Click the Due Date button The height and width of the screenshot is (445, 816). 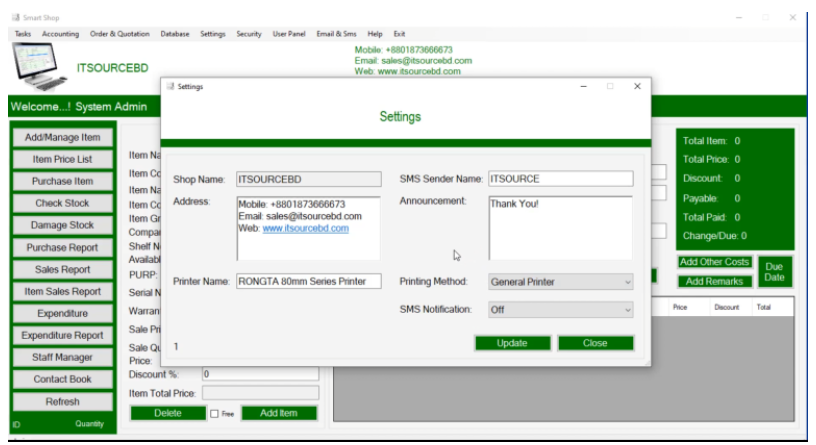click(774, 272)
